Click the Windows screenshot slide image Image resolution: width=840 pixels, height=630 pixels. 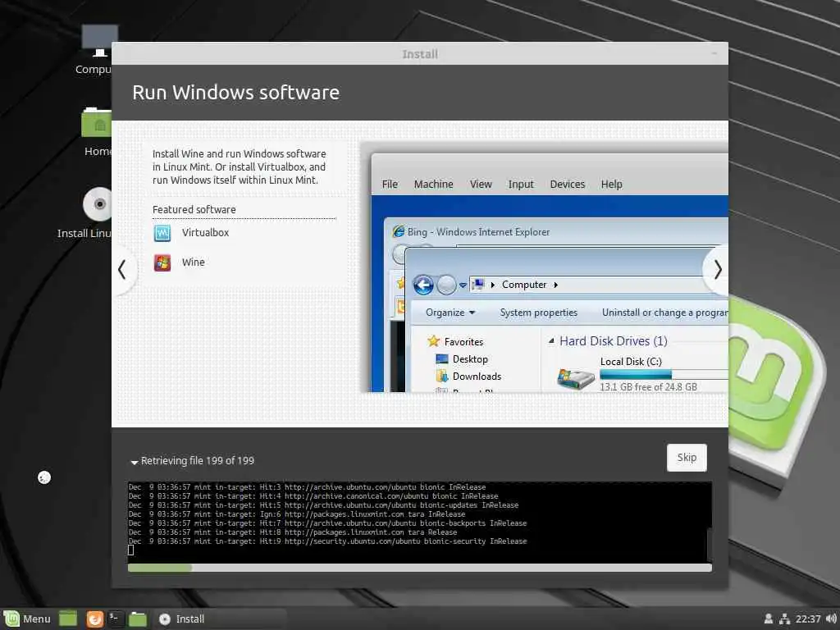pyautogui.click(x=545, y=267)
